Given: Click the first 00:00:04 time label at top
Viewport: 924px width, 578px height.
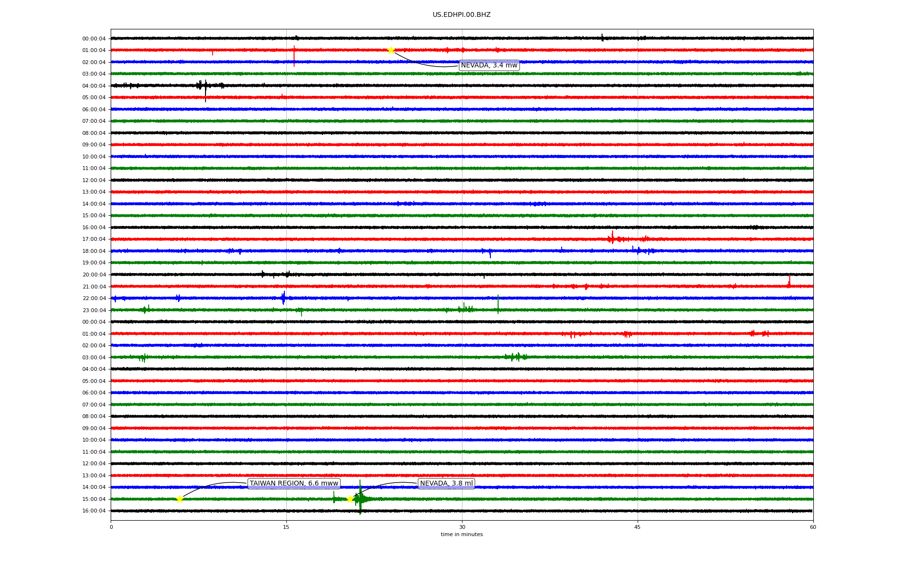Looking at the screenshot, I should [x=94, y=39].
